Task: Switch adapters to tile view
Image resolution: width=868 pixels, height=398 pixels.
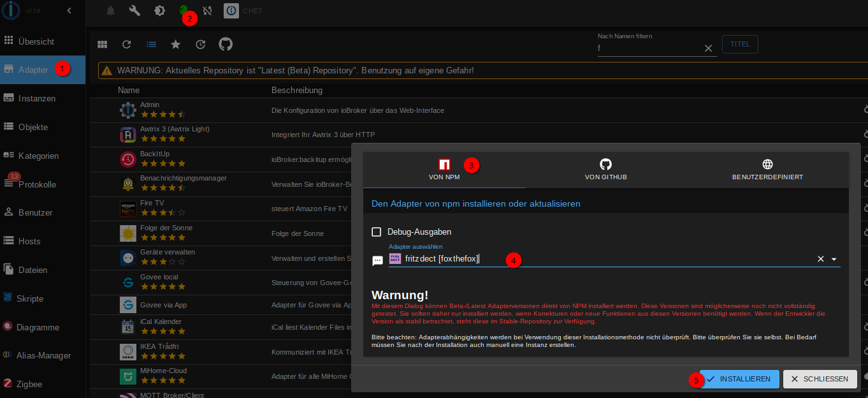Action: (x=102, y=45)
